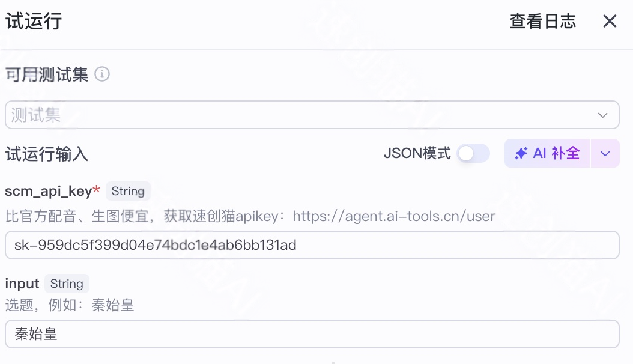Click the info icon beside 可用测试集

[x=102, y=74]
